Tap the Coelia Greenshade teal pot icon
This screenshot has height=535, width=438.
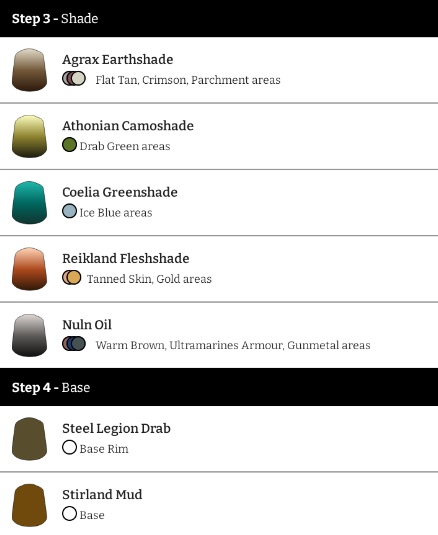pos(29,203)
